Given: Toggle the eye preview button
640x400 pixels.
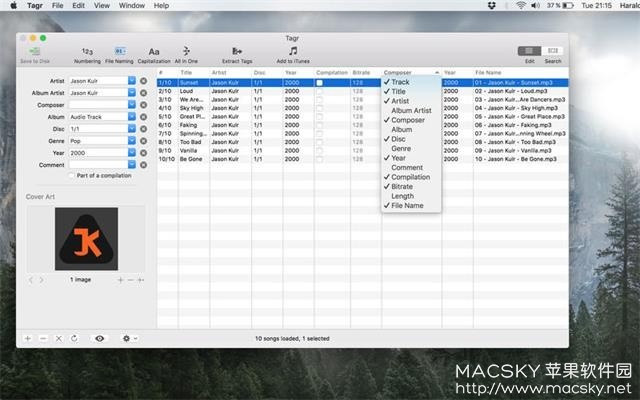Looking at the screenshot, I should 100,338.
